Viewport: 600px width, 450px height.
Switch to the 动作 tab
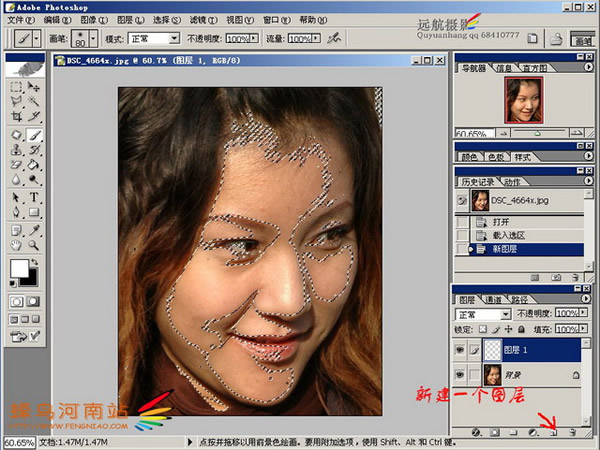pos(512,182)
